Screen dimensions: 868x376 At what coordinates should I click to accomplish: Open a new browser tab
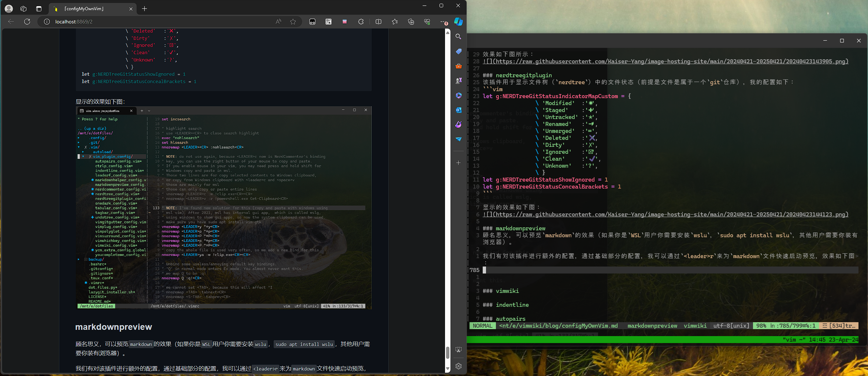tap(145, 9)
